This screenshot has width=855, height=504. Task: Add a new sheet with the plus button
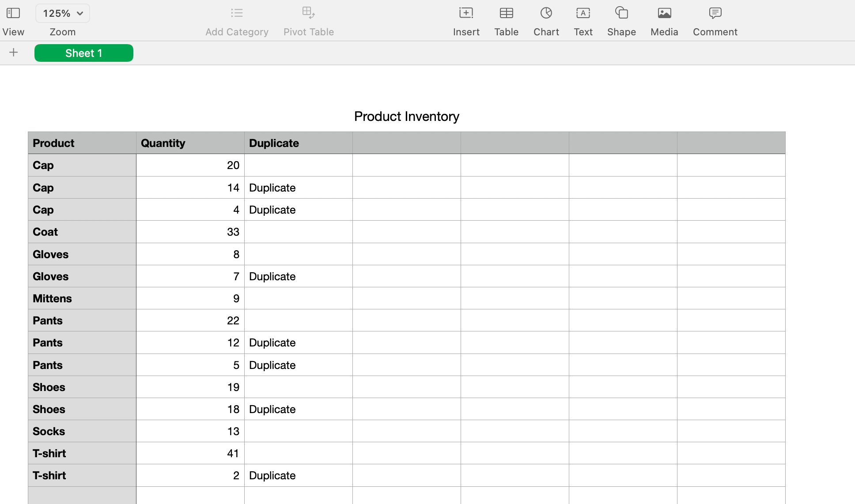pyautogui.click(x=13, y=53)
